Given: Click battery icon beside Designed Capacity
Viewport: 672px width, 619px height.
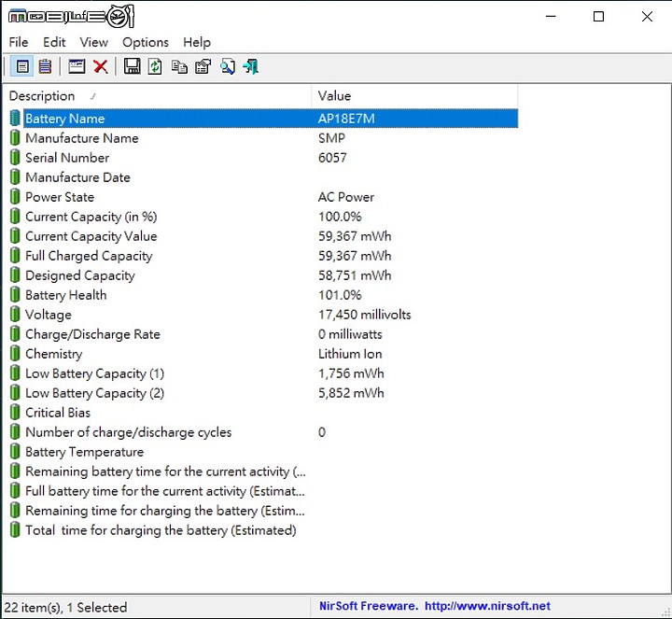Looking at the screenshot, I should coord(15,275).
